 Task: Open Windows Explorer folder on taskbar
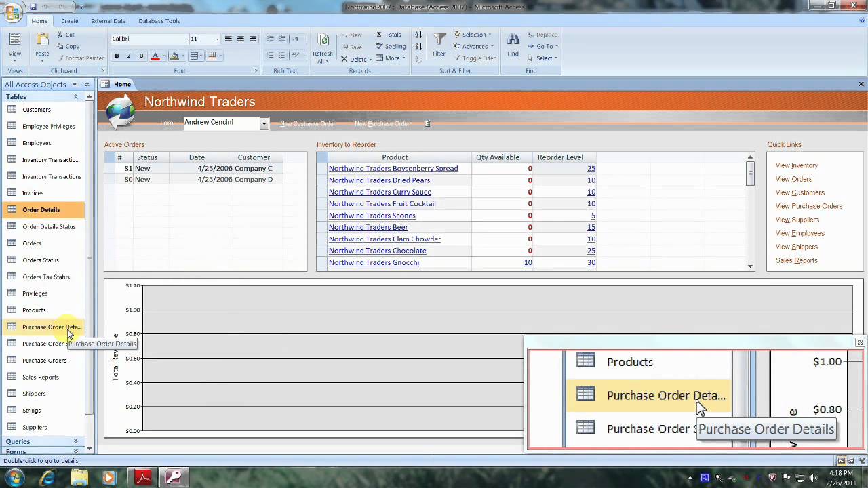79,478
